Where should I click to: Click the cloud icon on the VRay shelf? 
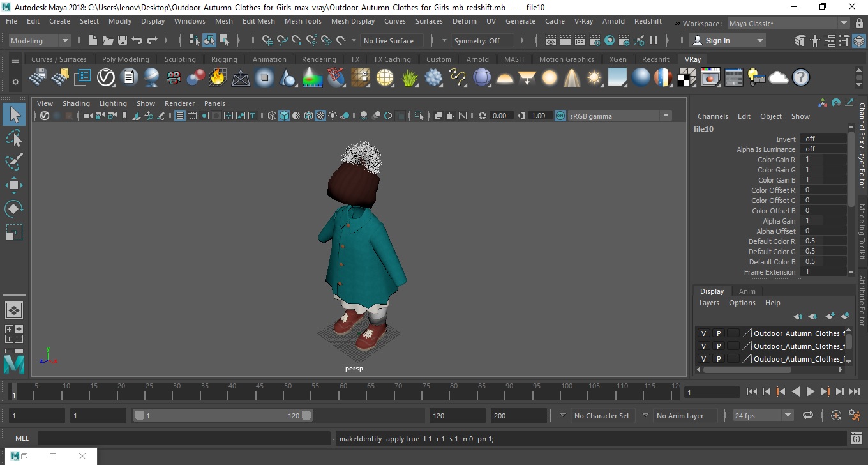(x=778, y=78)
